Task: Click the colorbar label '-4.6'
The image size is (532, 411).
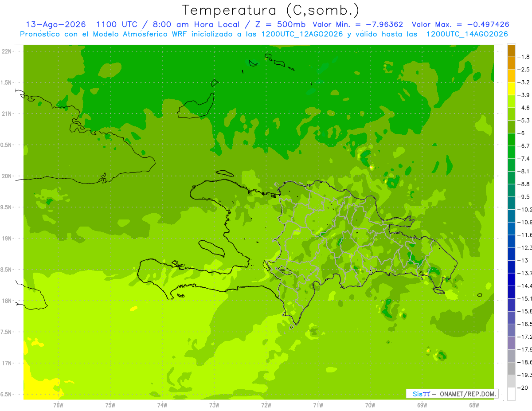Action: 524,108
